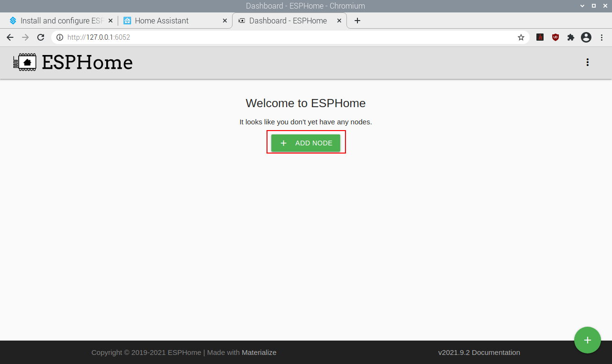Click 'It looks like you don't yet have any nodes.'
Viewport: 612px width, 364px height.
(306, 122)
